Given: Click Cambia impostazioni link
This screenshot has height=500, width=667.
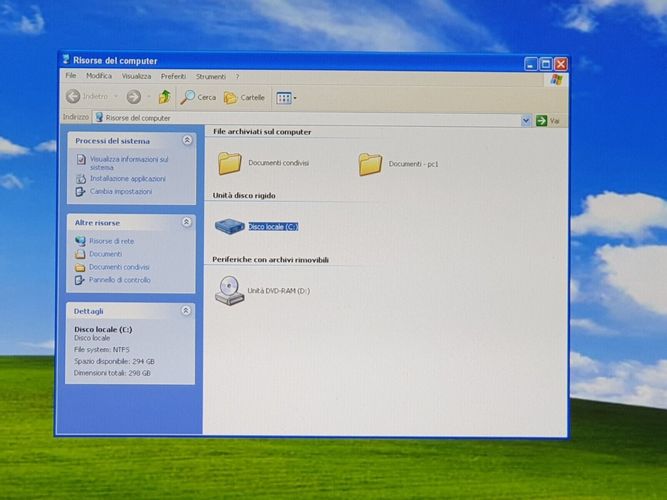Looking at the screenshot, I should click(121, 191).
